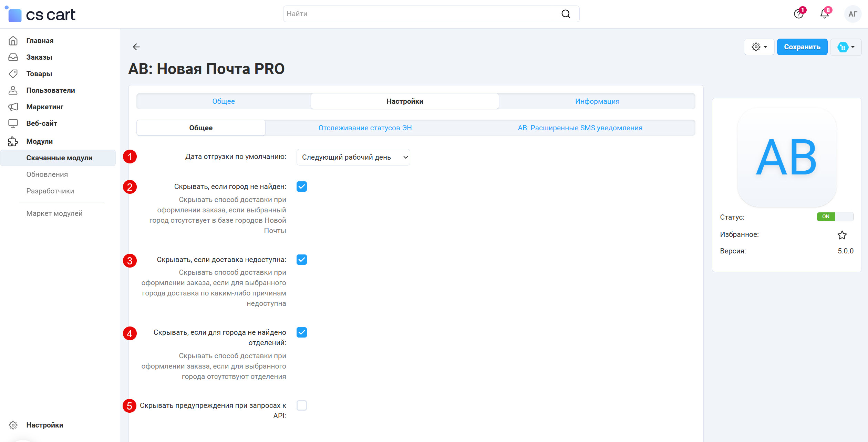Open the Маркет модулей link
This screenshot has height=442, width=868.
pos(54,213)
